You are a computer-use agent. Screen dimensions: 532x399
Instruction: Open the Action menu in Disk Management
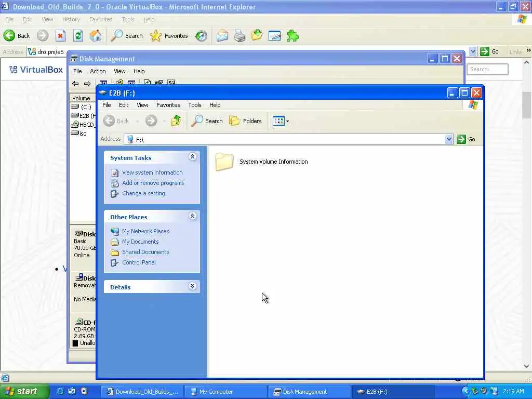pos(98,71)
